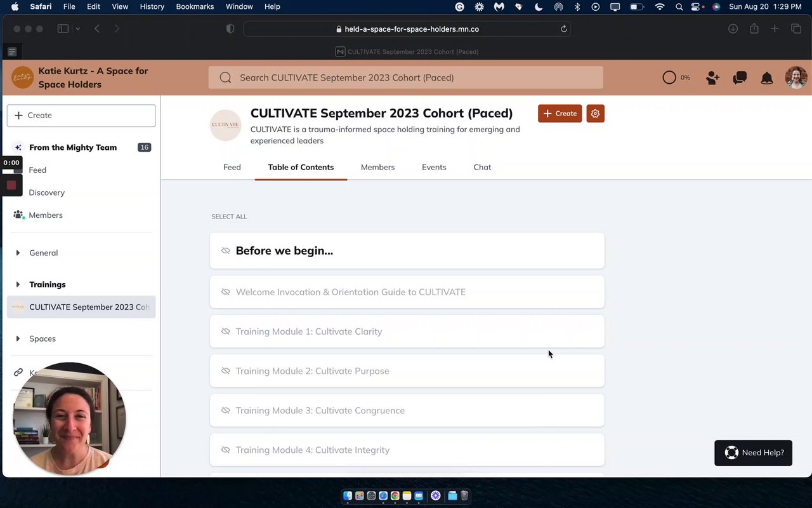This screenshot has width=812, height=508.
Task: Toggle visibility of Welcome Invocation item
Action: 225,292
